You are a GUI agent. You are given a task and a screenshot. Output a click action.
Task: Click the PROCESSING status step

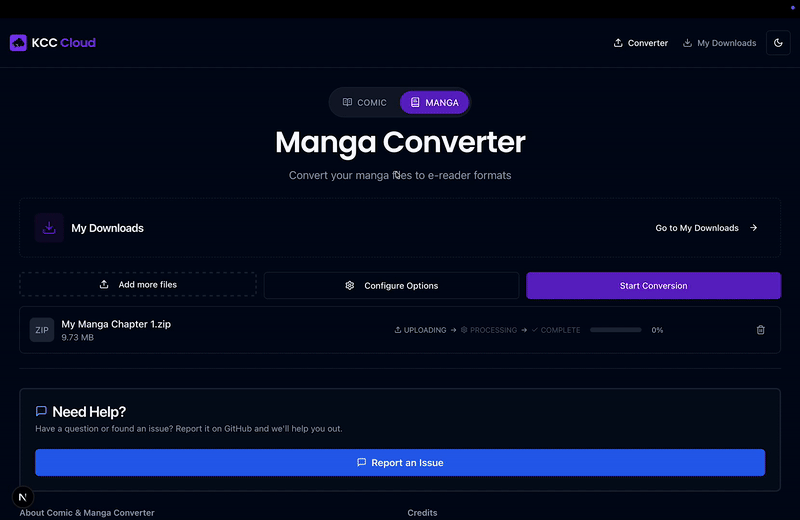489,330
